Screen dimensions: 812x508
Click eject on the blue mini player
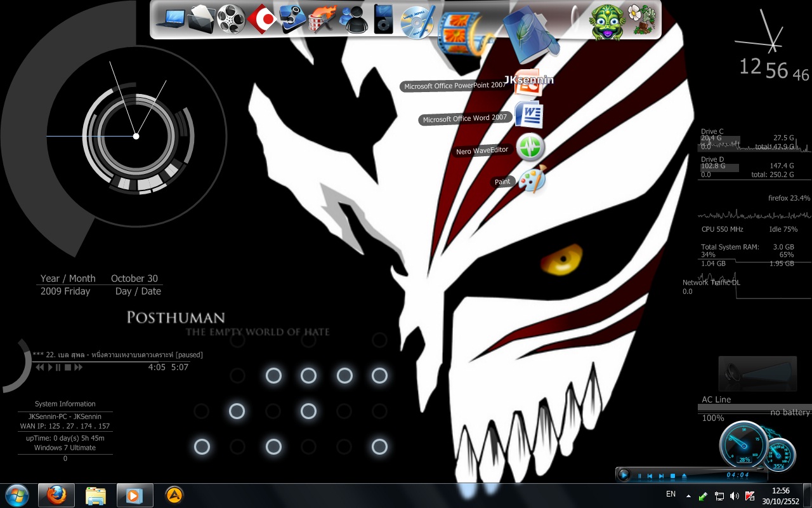pos(684,476)
